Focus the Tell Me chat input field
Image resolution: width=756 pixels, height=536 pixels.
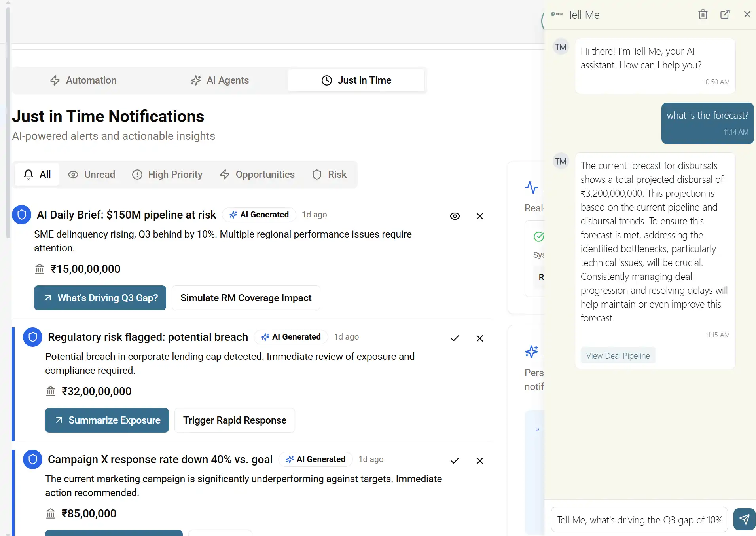coord(639,520)
